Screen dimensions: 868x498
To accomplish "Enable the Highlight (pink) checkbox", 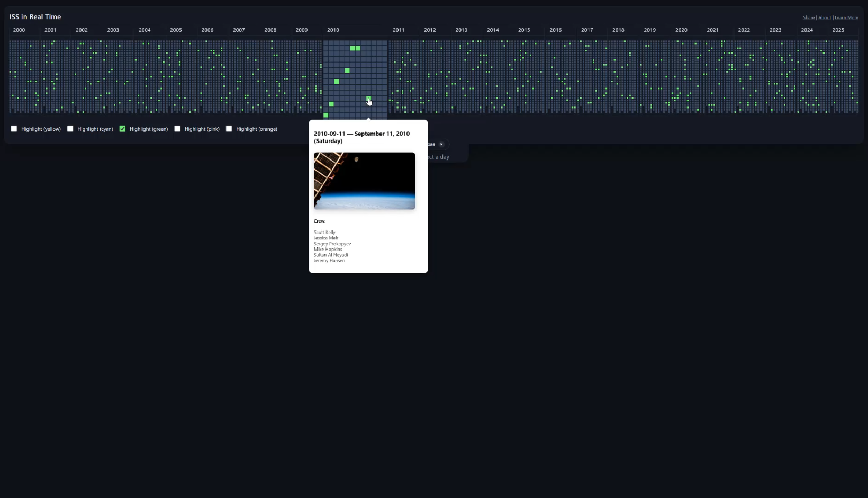I will coord(177,129).
